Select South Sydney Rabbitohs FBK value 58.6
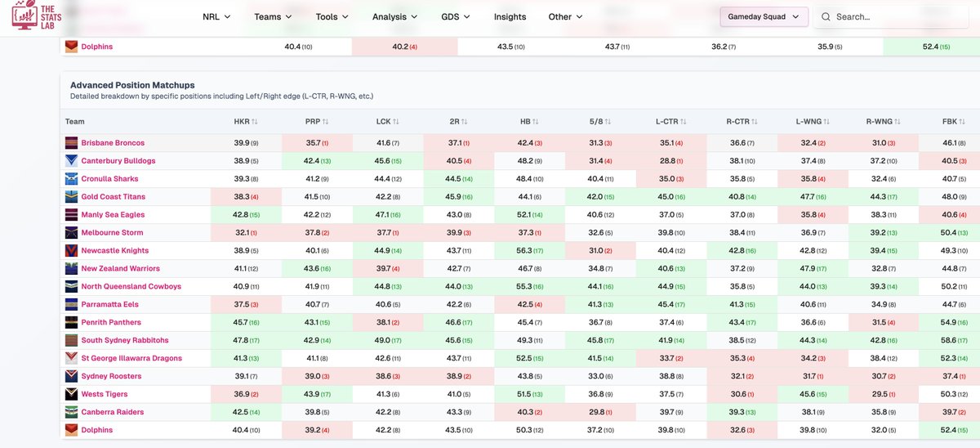Screen dimensions: 980x448 tap(953, 341)
